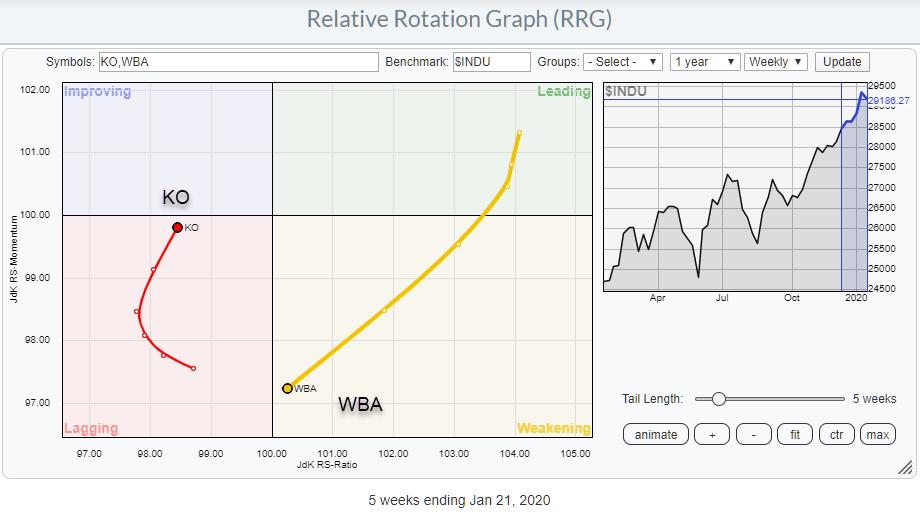920x517 pixels.
Task: Click the topmost point of WBA tail
Action: tap(519, 132)
